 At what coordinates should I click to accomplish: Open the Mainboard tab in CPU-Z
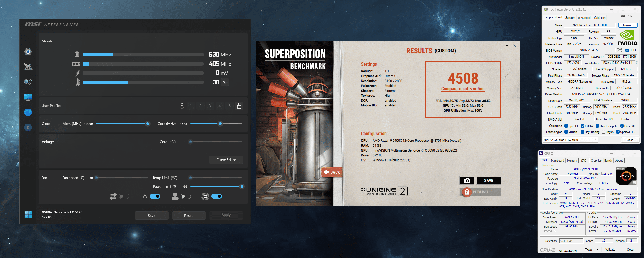pyautogui.click(x=558, y=161)
